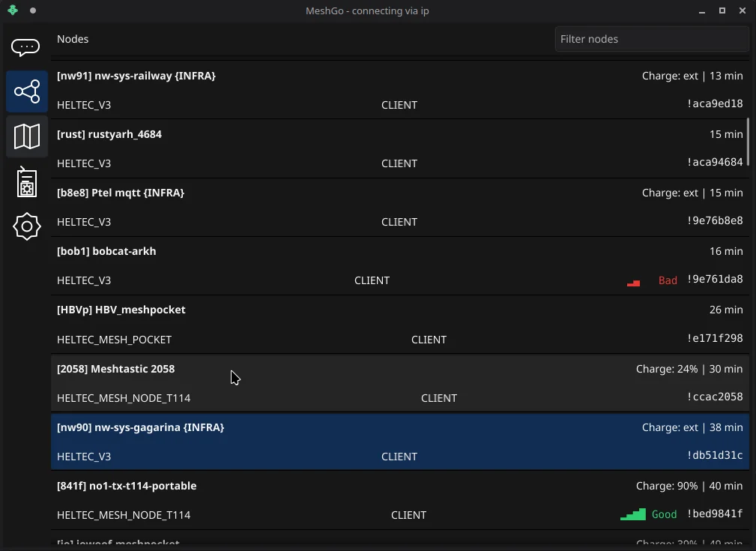This screenshot has width=756, height=551.
Task: Click 'Charge: ext | 15 min' status
Action: (x=692, y=193)
